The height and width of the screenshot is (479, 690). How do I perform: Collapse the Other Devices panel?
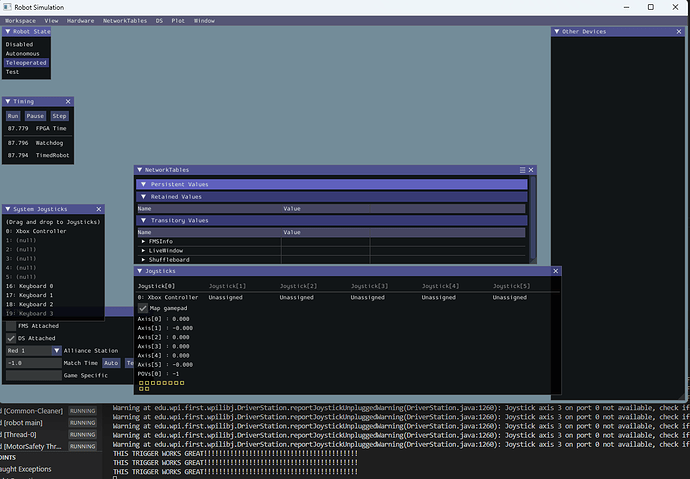pyautogui.click(x=557, y=32)
